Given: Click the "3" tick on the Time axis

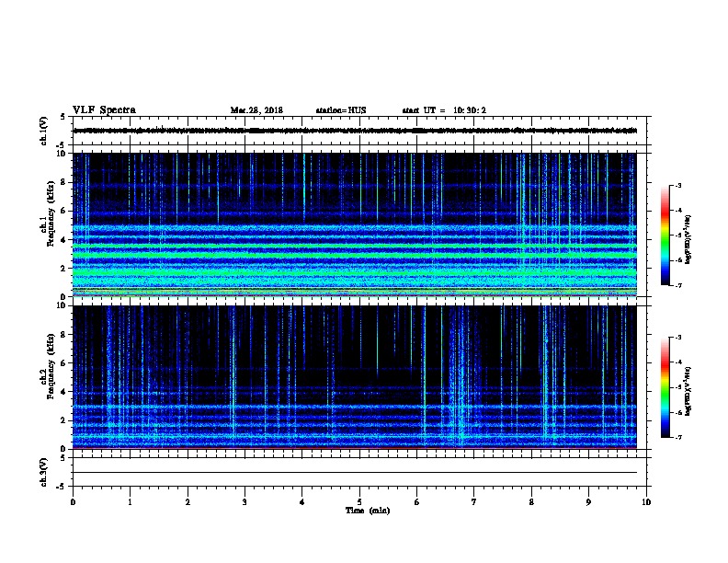Looking at the screenshot, I should pos(245,502).
